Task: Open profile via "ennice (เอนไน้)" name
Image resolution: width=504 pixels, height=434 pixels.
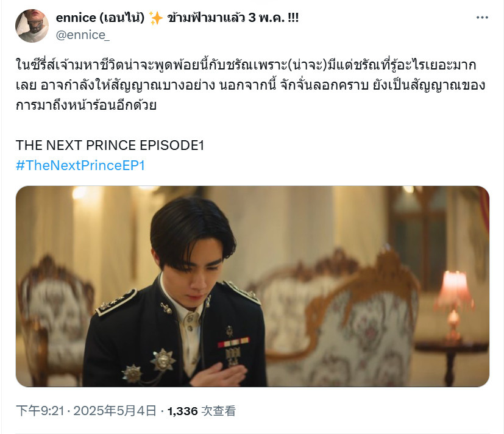Action: pyautogui.click(x=101, y=18)
